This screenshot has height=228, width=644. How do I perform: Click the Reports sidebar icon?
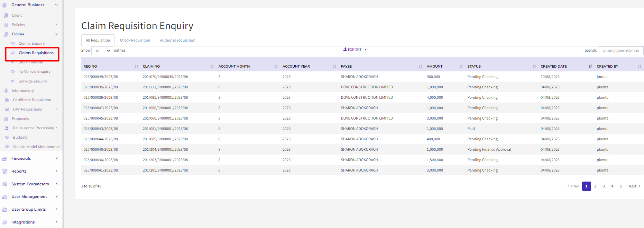(x=5, y=171)
